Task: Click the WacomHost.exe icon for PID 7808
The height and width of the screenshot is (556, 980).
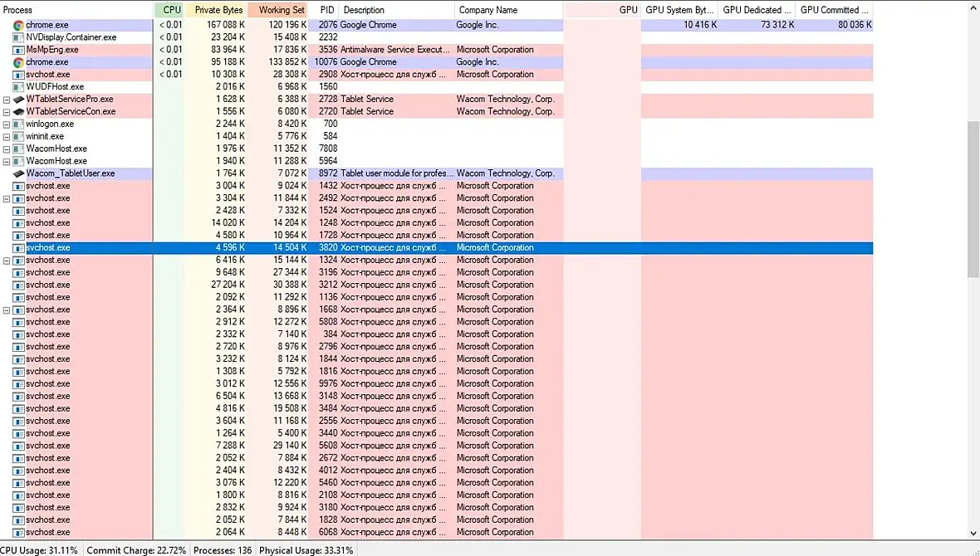Action: [19, 149]
